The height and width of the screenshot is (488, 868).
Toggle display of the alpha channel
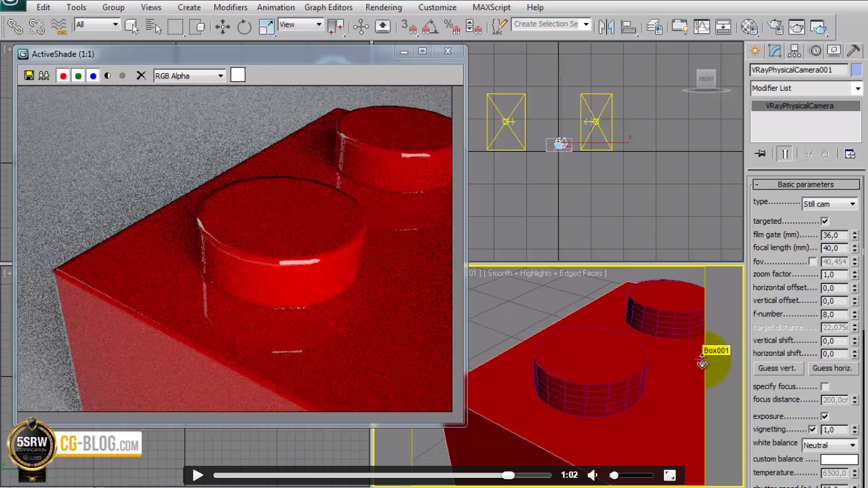[107, 76]
